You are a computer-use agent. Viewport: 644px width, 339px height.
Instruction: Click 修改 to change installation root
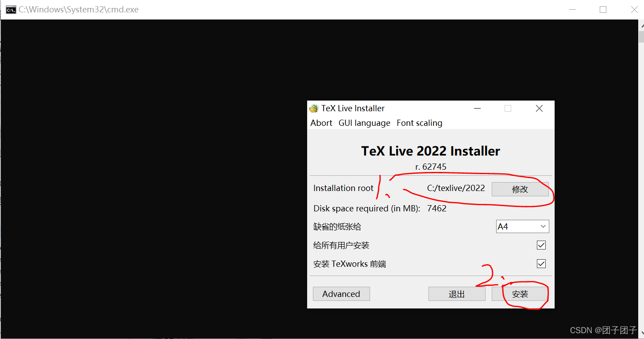(x=520, y=189)
